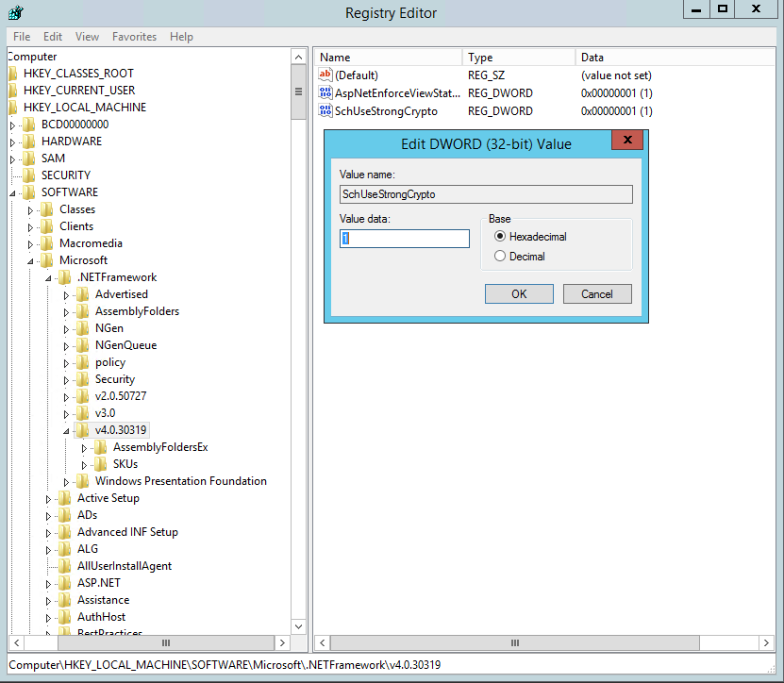Expand the Active Setup key
This screenshot has width=784, height=683.
(49, 497)
